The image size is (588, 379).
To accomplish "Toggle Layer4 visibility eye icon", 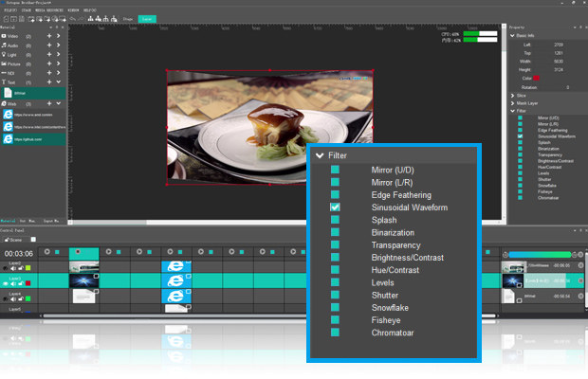I will (x=6, y=298).
